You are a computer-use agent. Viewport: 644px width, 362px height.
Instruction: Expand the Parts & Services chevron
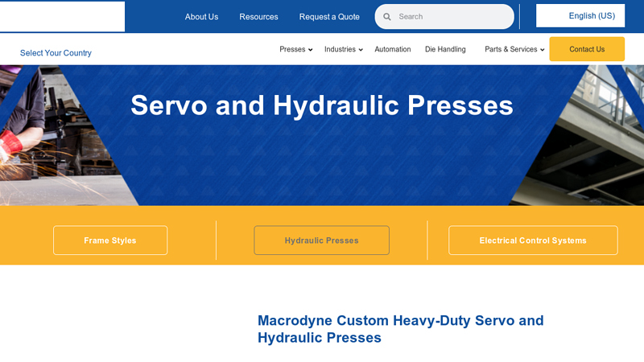click(x=542, y=50)
